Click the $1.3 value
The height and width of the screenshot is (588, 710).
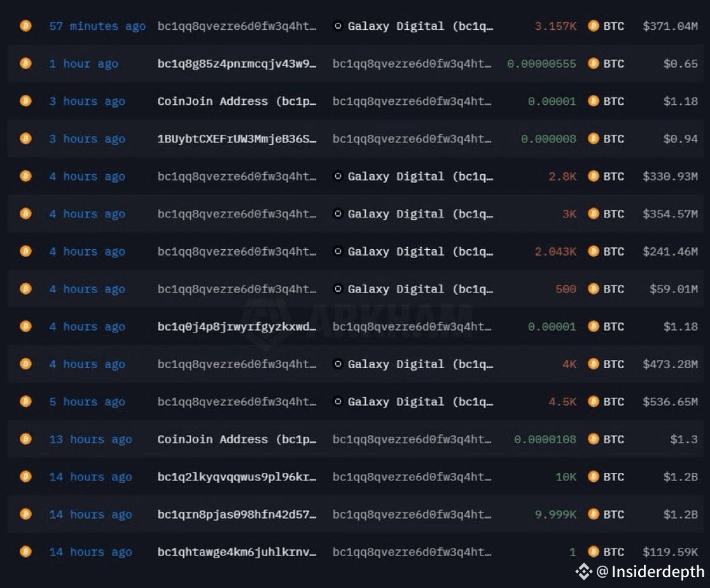tap(684, 439)
